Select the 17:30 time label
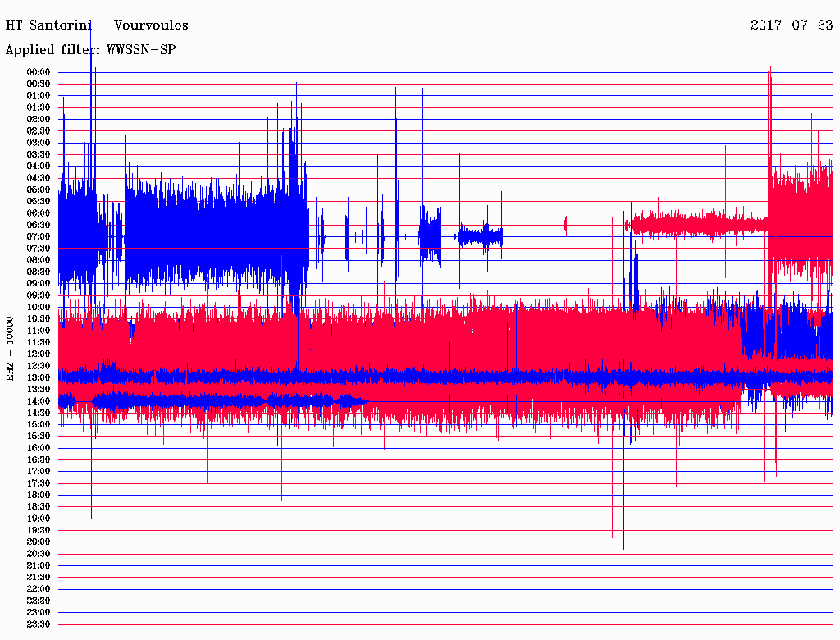This screenshot has height=640, width=840. [39, 483]
